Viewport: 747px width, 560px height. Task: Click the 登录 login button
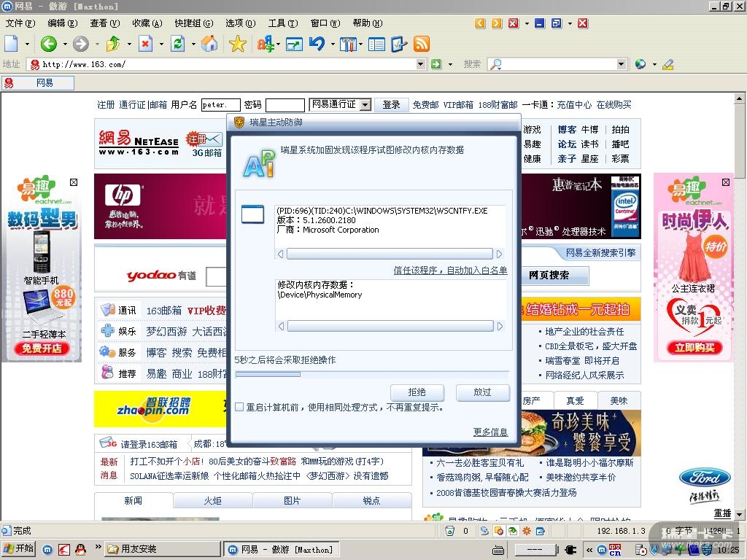[392, 105]
